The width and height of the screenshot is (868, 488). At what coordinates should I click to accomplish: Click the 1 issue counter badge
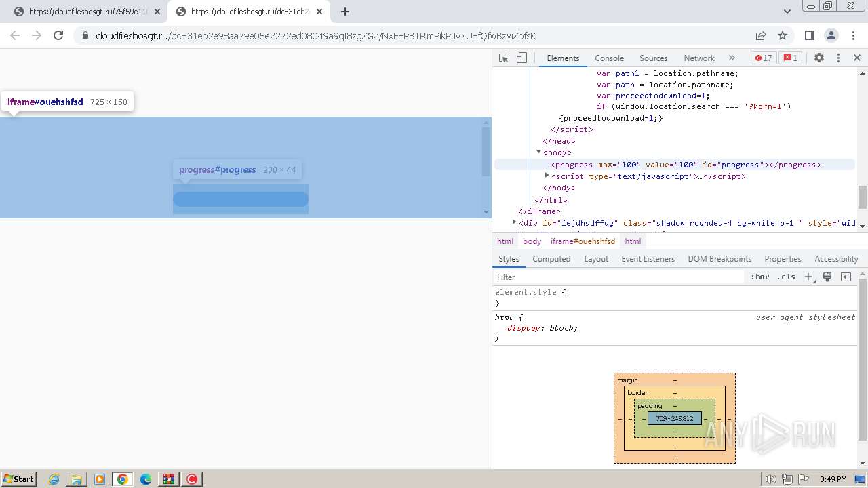point(790,58)
